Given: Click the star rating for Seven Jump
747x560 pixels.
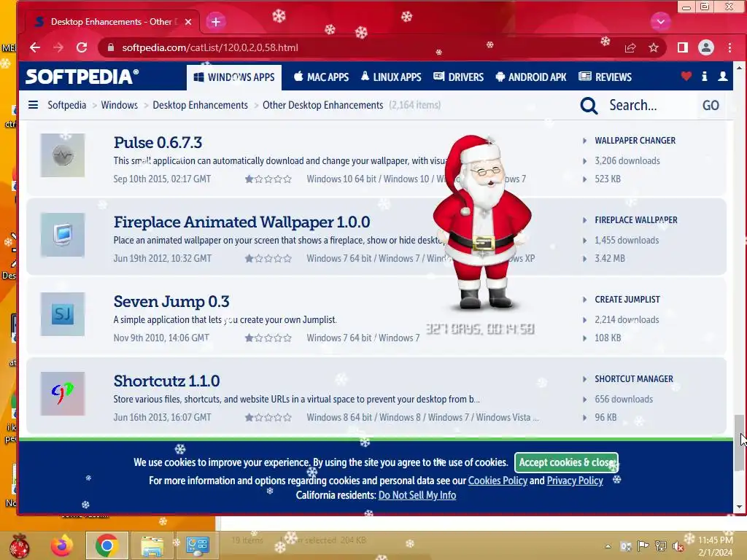Looking at the screenshot, I should [268, 338].
